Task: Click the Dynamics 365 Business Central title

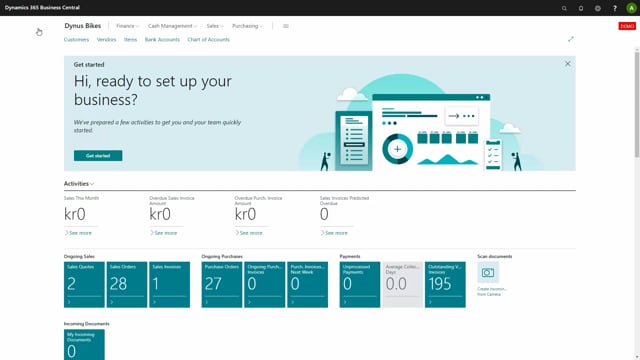Action: coord(42,8)
